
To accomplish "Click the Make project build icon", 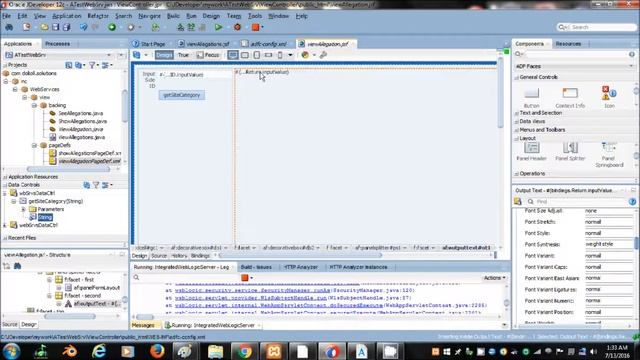I will coord(180,27).
